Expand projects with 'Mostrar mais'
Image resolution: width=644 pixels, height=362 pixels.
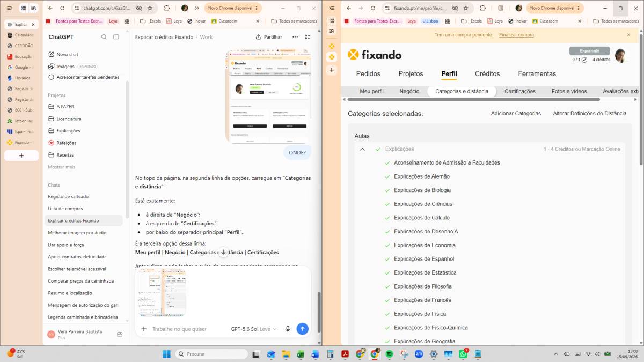[62, 167]
